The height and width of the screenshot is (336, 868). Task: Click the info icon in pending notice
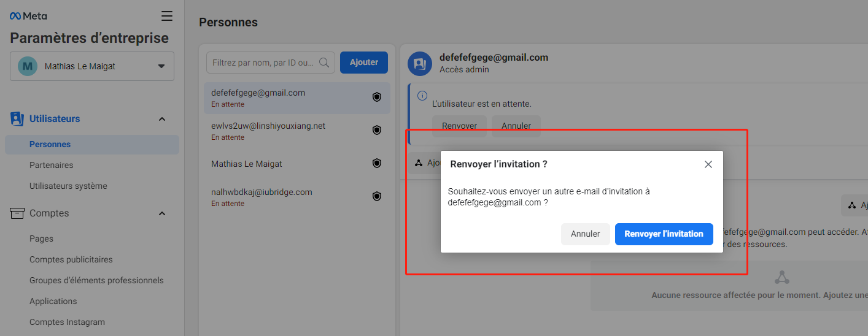coord(422,96)
